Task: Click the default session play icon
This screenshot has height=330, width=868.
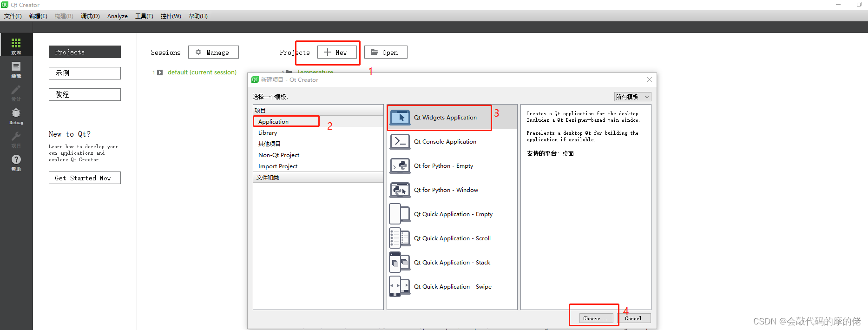Action: pyautogui.click(x=160, y=73)
